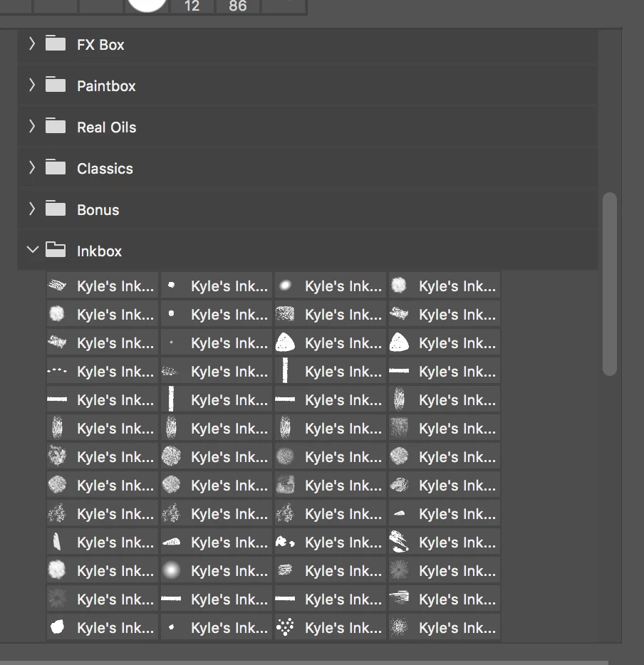Select the rectangular sponge-textured Kyle's Ink brush

pos(331,314)
